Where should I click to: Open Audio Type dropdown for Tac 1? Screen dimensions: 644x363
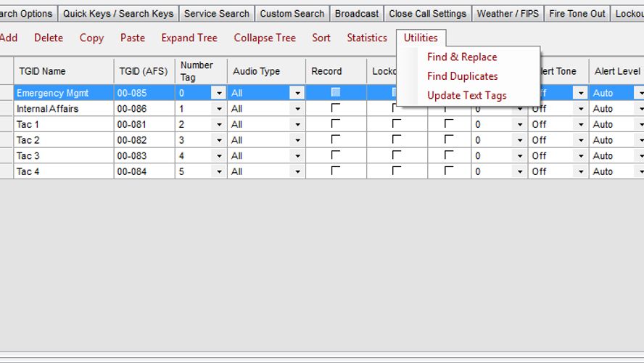(297, 125)
